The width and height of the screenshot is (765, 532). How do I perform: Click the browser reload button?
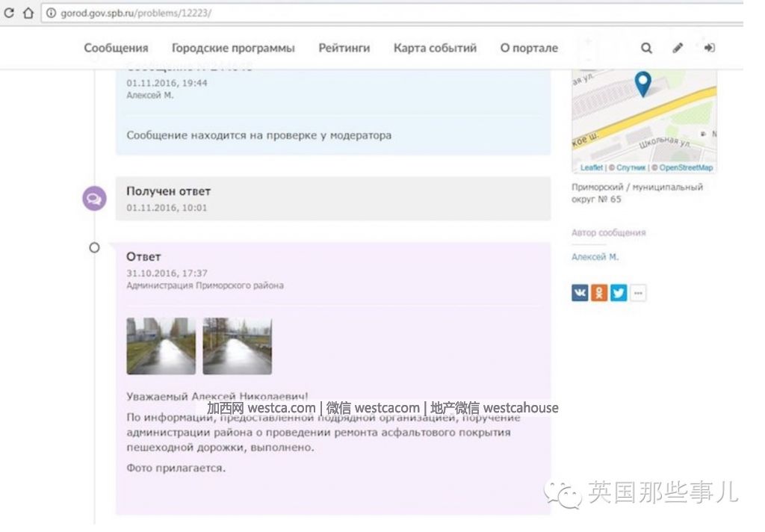[x=10, y=13]
